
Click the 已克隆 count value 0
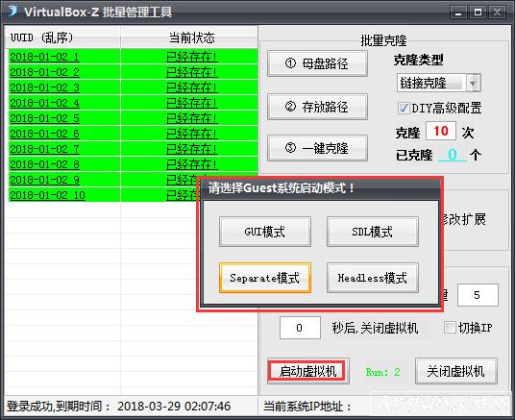pos(453,154)
